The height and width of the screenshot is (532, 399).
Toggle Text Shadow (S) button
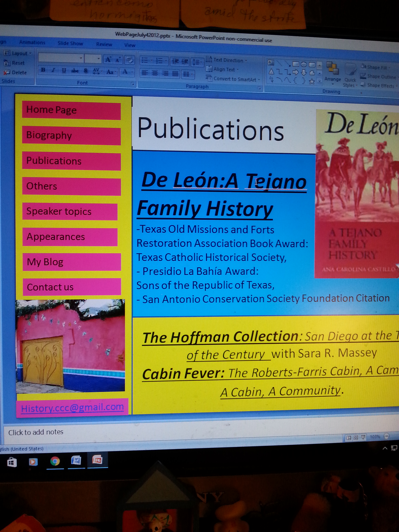coord(86,71)
